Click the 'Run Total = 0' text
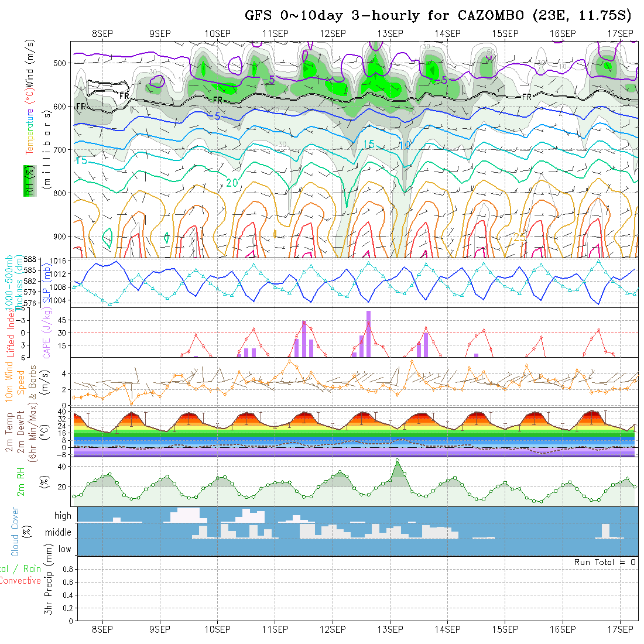 coord(605,562)
